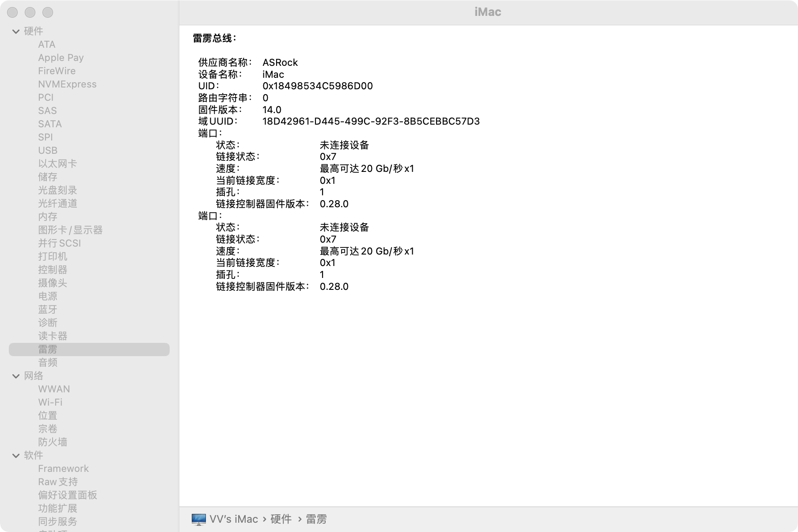
Task: Select 蓝牙 in the sidebar
Action: coord(48,310)
